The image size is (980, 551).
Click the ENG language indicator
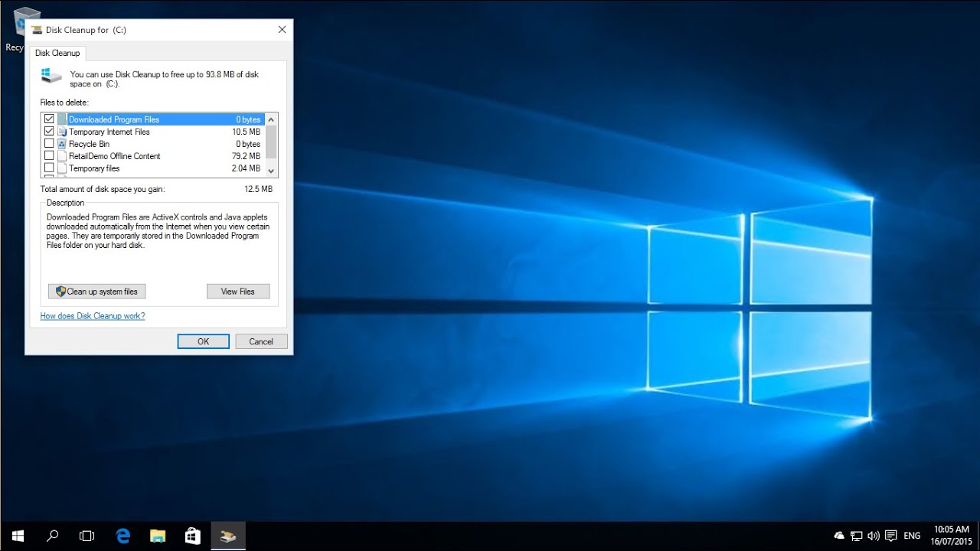click(912, 536)
